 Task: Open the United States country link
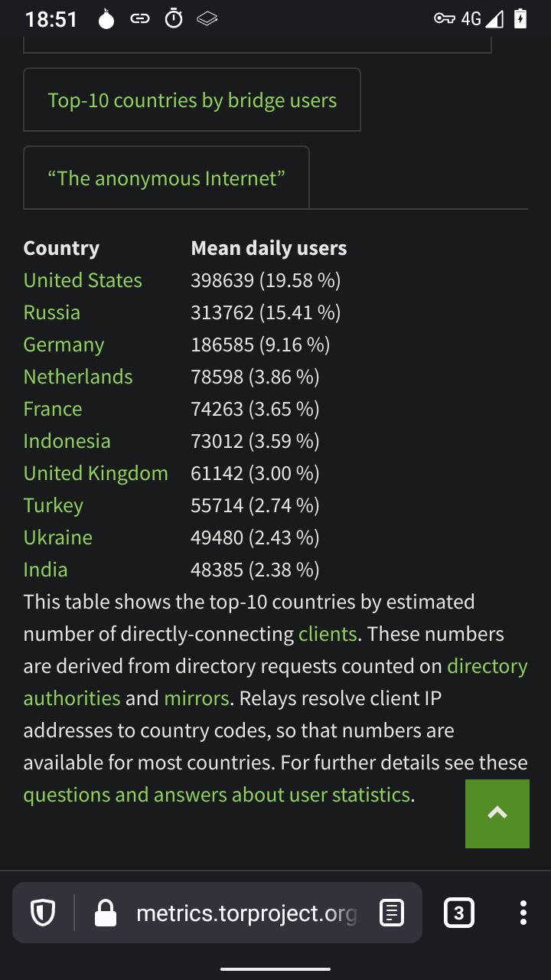(x=83, y=280)
